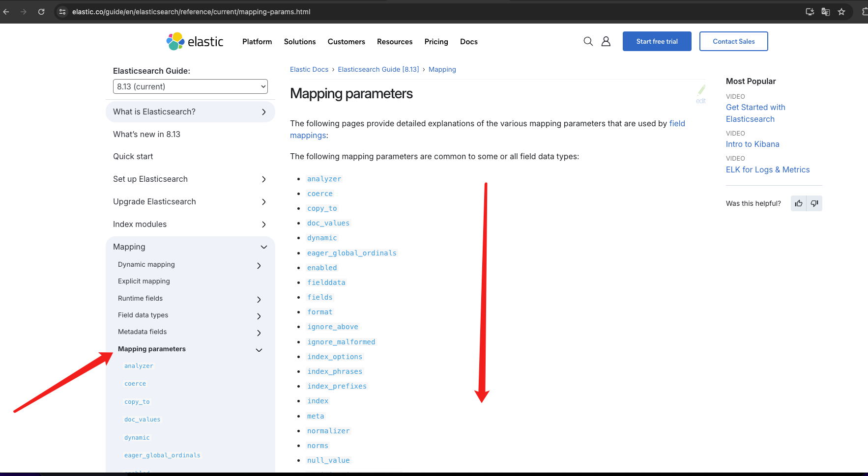Open the null_value parameter link
Image resolution: width=868 pixels, height=476 pixels.
point(328,460)
